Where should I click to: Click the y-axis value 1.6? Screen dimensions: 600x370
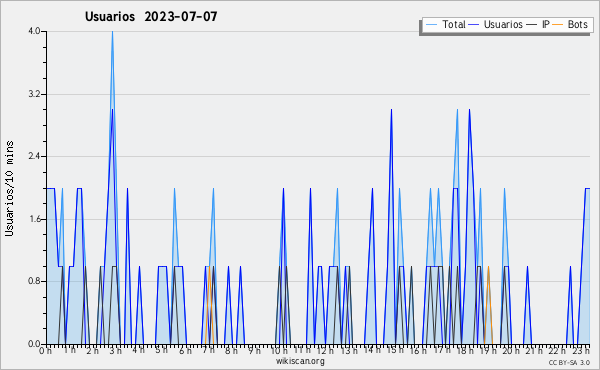34,219
